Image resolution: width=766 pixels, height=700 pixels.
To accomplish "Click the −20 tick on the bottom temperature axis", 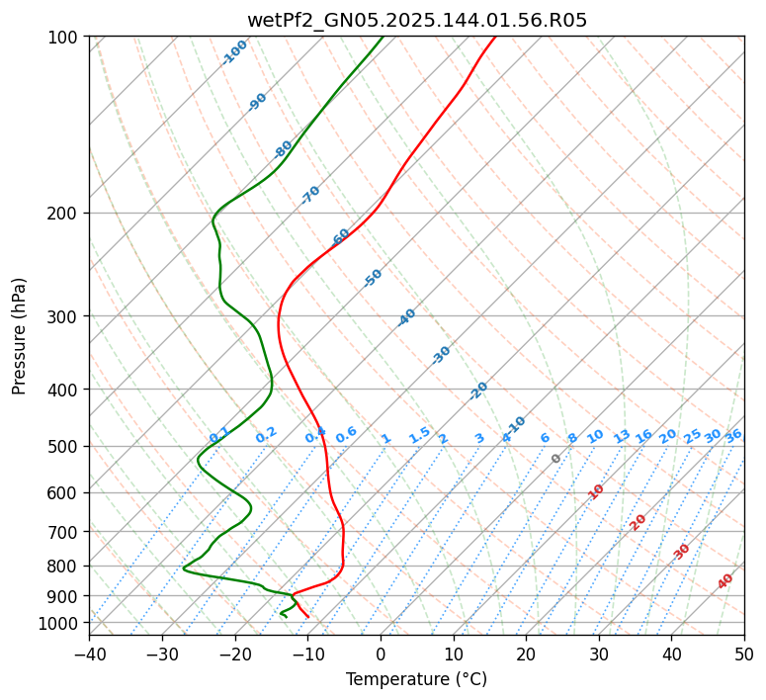I will (235, 654).
